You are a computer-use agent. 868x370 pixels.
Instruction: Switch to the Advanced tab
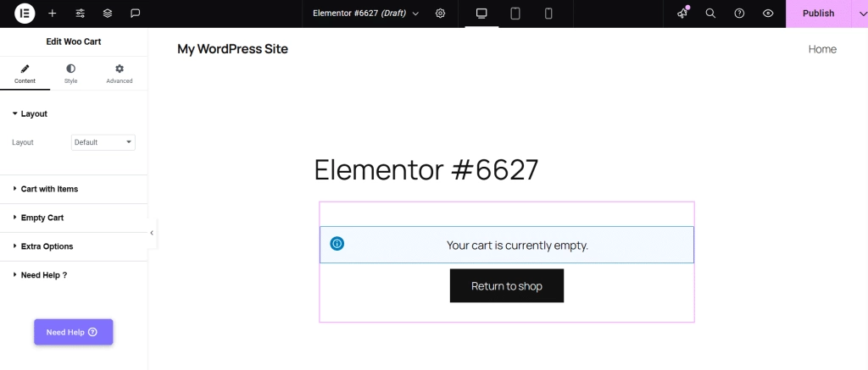[120, 74]
